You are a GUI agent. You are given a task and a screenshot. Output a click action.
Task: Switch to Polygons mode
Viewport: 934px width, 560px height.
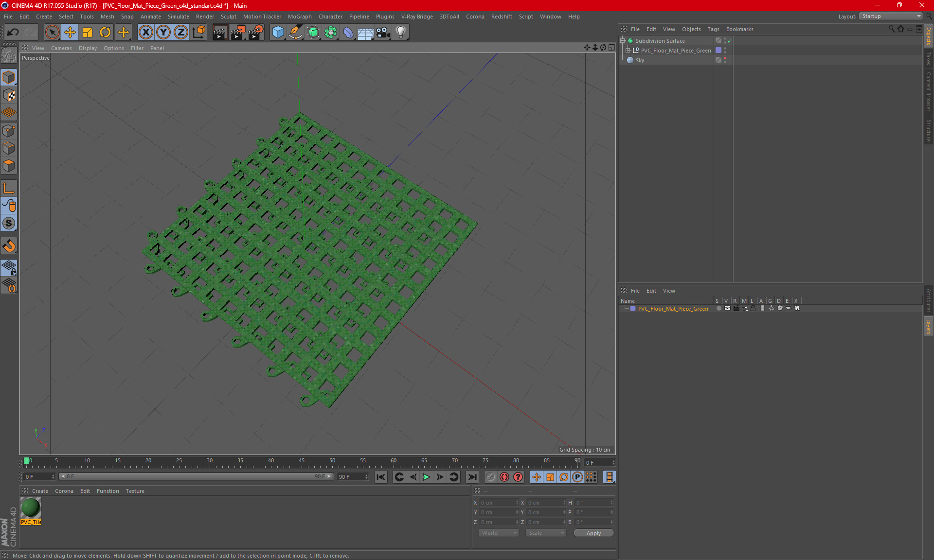pos(9,166)
